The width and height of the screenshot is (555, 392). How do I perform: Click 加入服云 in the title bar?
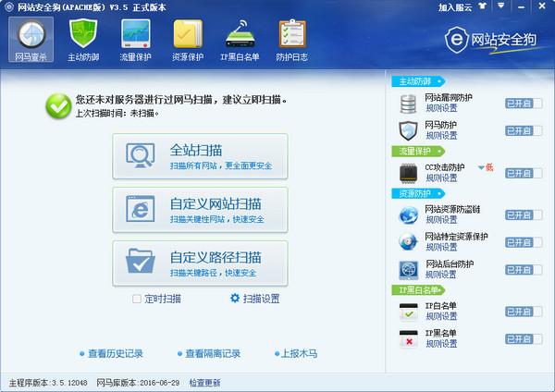click(x=455, y=7)
